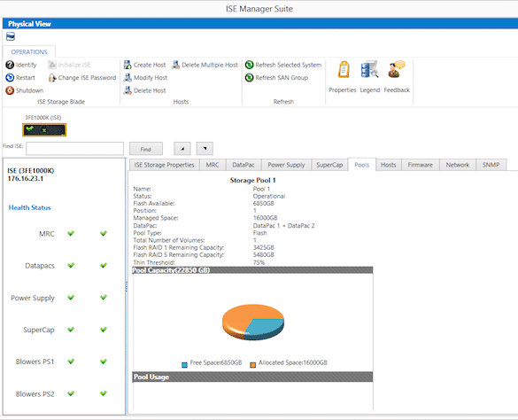518x420 pixels.
Task: Click the blue free-space pie slice
Action: pyautogui.click(x=266, y=327)
